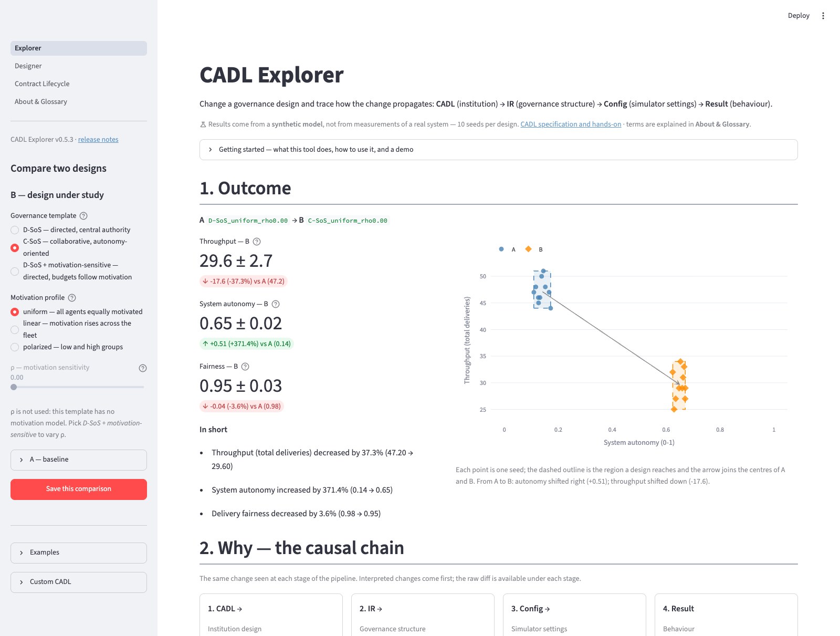Expand the Getting started panel
Screen dimensions: 840x636
499,150
